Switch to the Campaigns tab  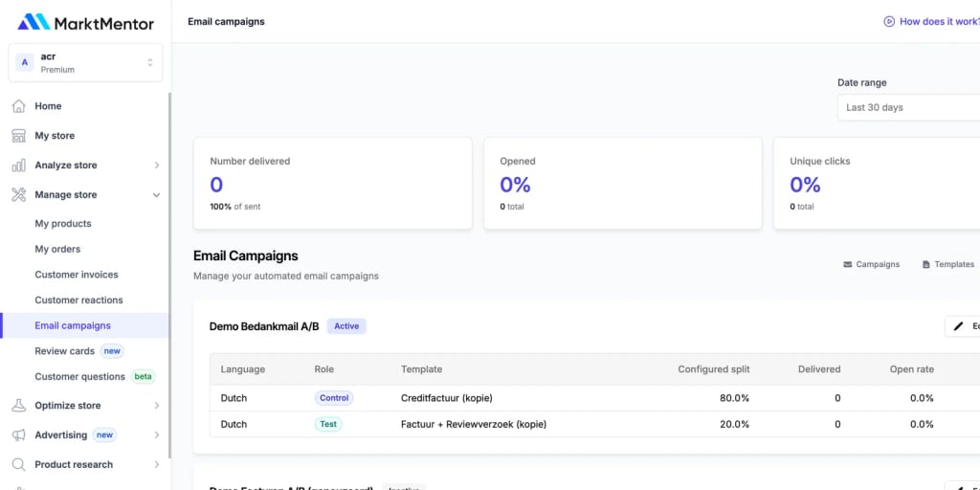tap(871, 264)
